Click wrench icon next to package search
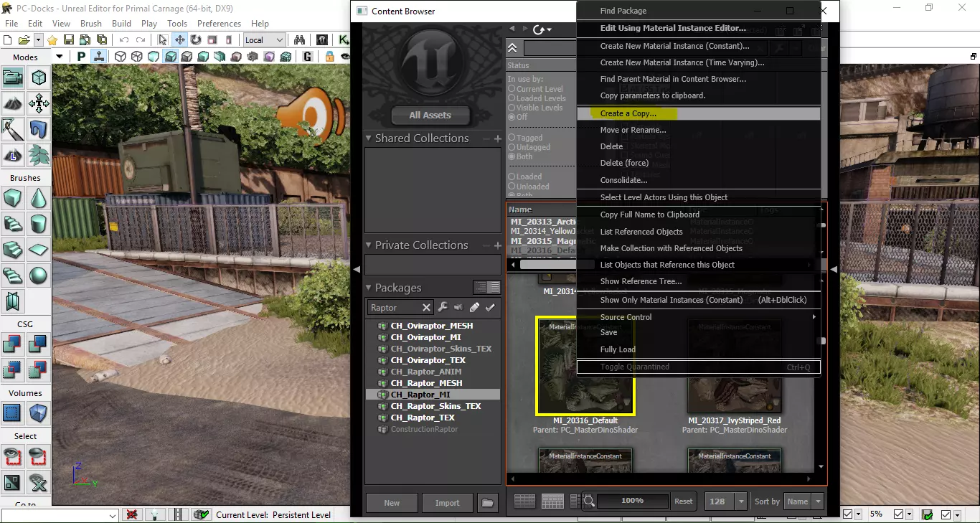Screen dimensions: 980x523 pos(443,307)
